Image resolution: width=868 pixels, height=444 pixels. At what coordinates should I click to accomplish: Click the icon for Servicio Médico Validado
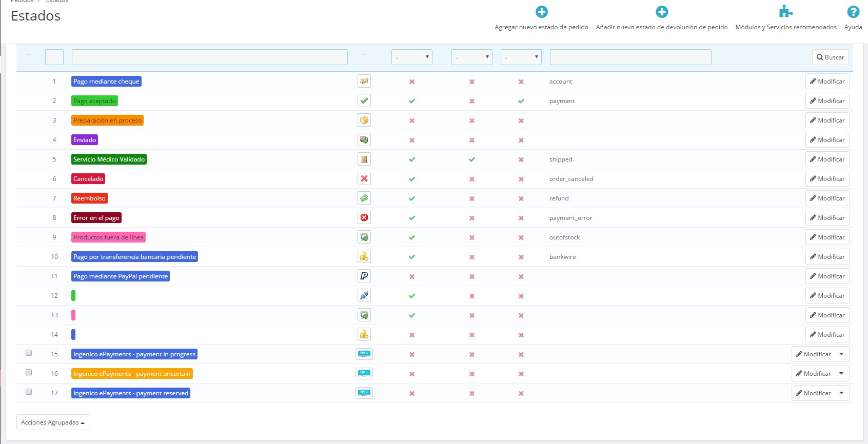tap(364, 159)
